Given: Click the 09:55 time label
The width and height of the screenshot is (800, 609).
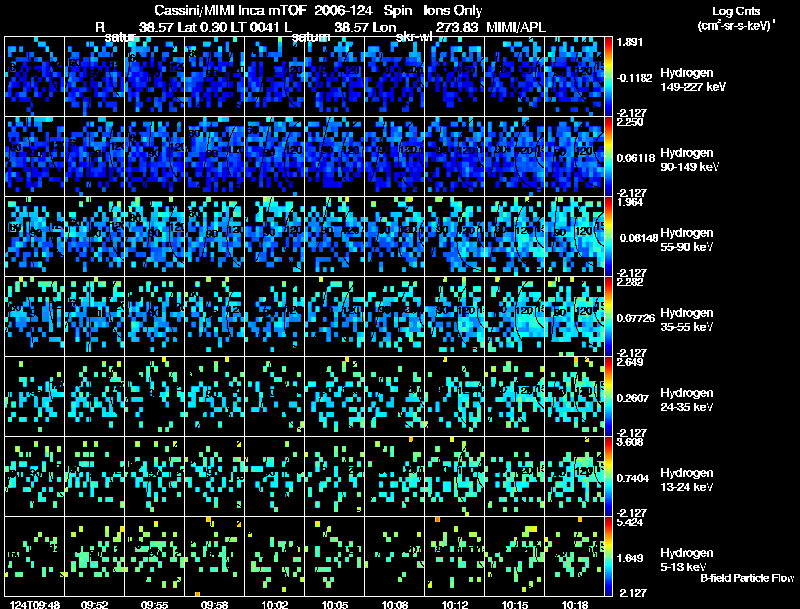Looking at the screenshot, I should click(x=155, y=604).
